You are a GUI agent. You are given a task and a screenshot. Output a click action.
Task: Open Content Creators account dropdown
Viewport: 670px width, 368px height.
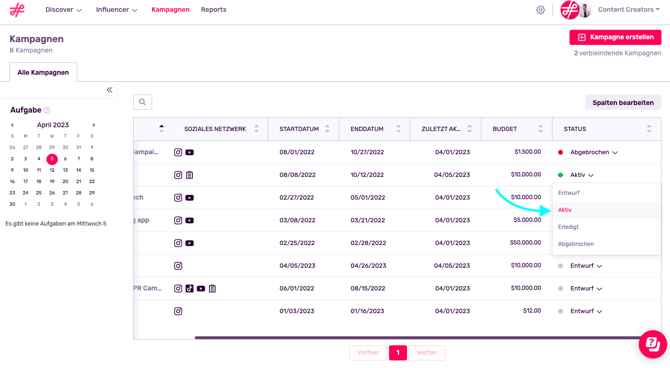(629, 9)
